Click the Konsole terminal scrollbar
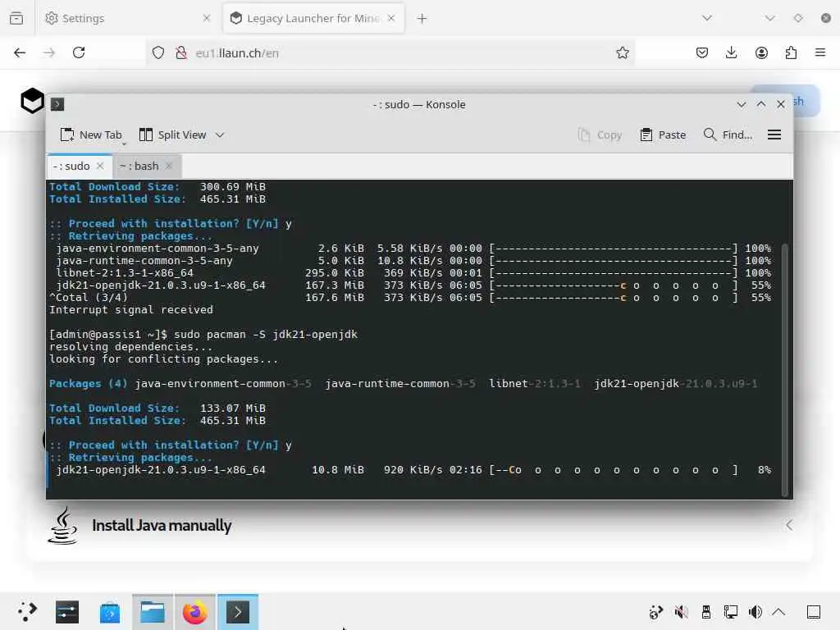The image size is (840, 630). pos(785,370)
